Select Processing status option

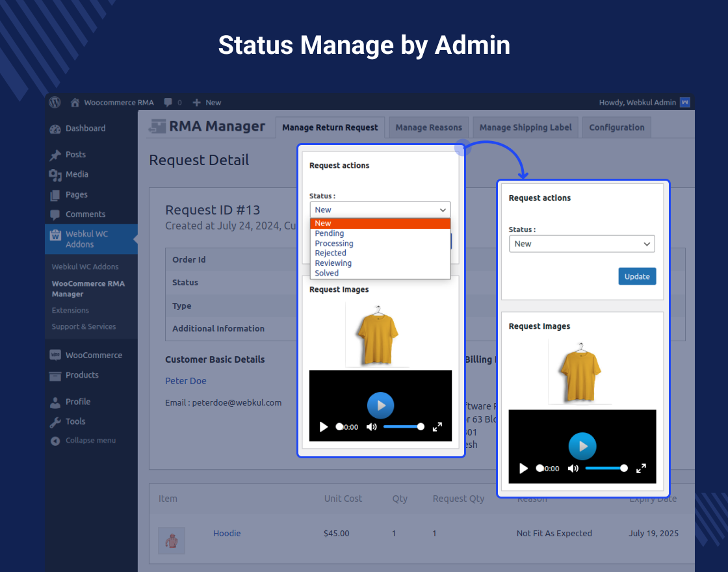point(380,243)
